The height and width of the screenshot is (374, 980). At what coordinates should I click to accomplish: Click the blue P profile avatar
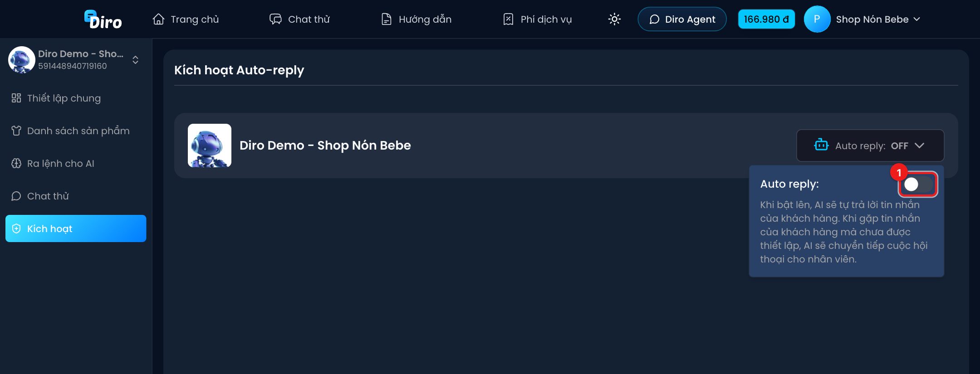(817, 19)
